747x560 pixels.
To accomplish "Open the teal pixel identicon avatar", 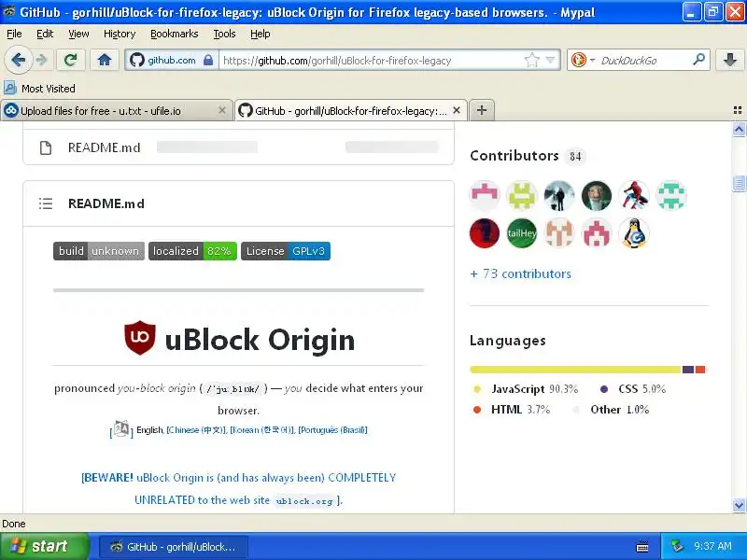I will [x=671, y=195].
